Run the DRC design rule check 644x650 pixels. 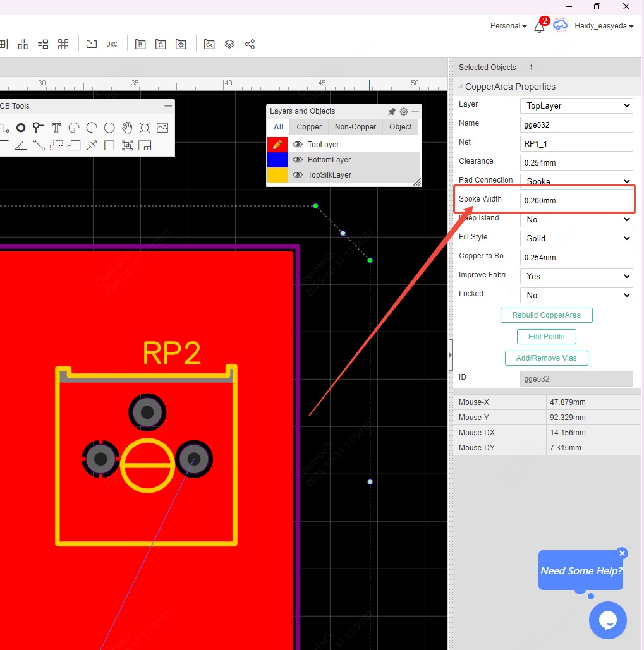tap(112, 44)
